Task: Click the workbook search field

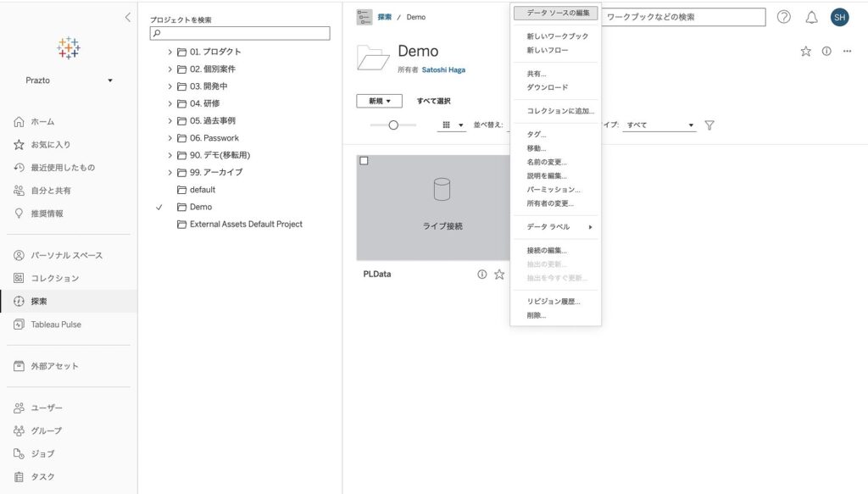Action: [684, 17]
